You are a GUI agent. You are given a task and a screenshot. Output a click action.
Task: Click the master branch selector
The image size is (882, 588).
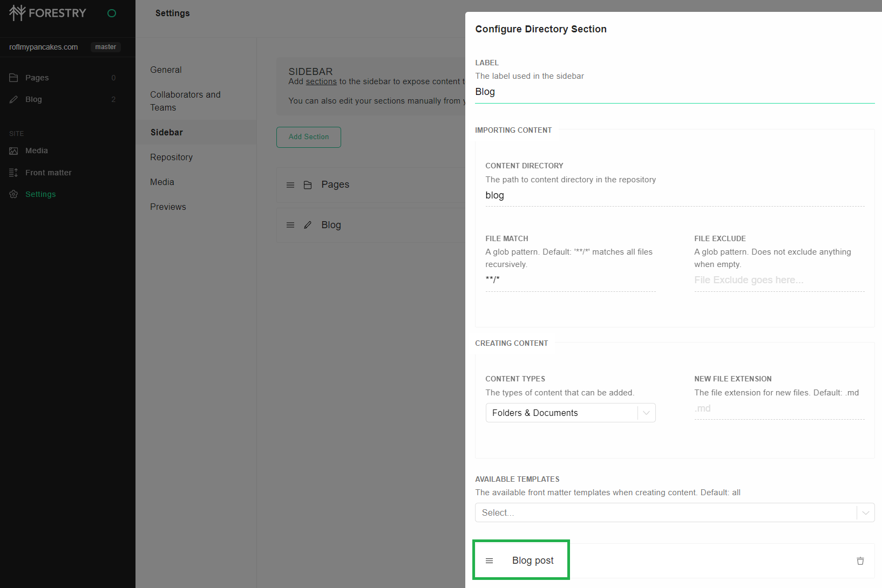(105, 47)
